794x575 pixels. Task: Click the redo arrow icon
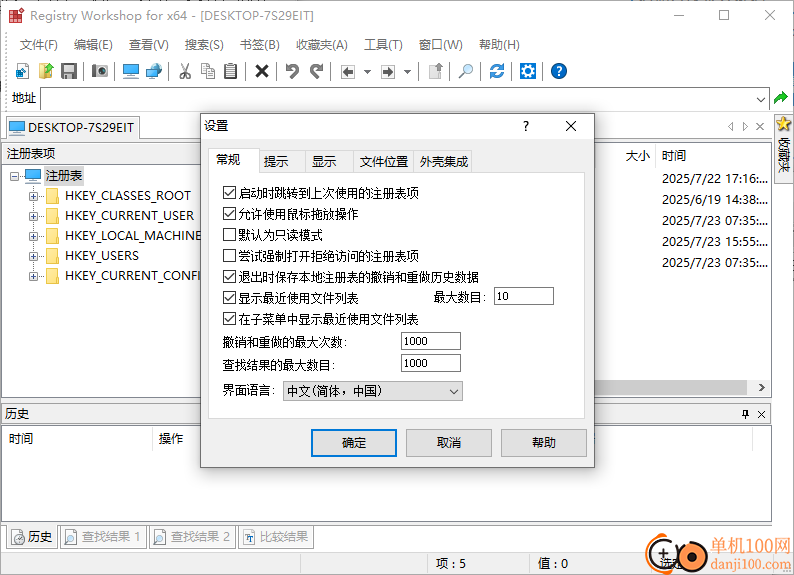click(x=316, y=71)
